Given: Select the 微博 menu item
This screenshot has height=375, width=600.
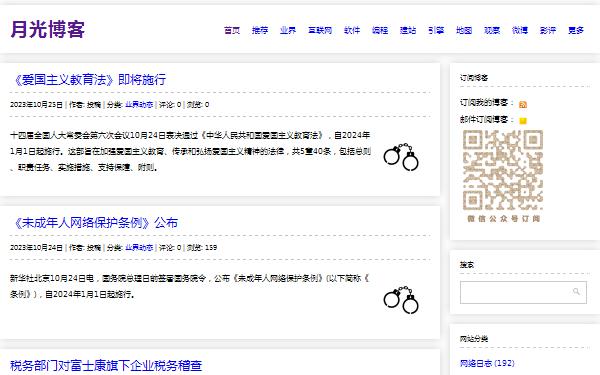Looking at the screenshot, I should (x=520, y=30).
